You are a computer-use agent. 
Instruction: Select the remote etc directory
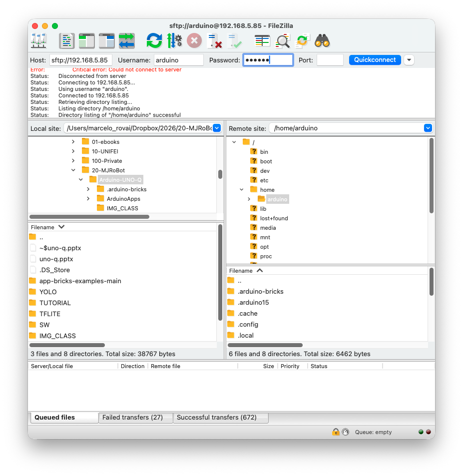tap(264, 180)
